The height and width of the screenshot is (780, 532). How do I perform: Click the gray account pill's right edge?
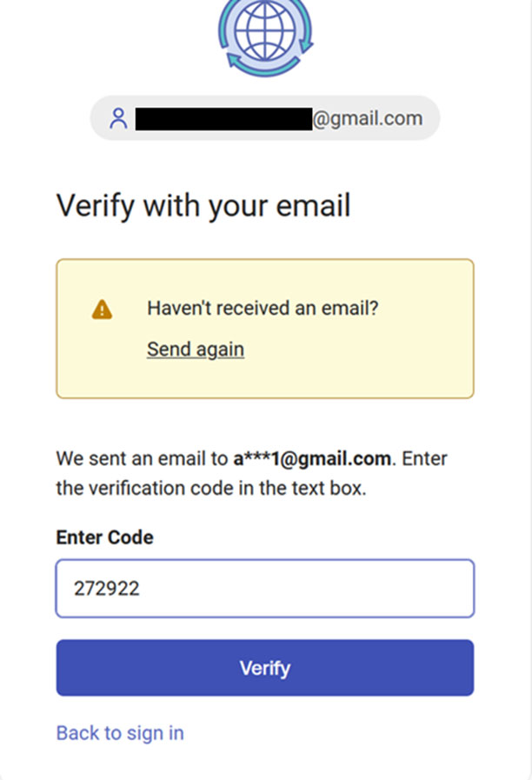coord(431,118)
